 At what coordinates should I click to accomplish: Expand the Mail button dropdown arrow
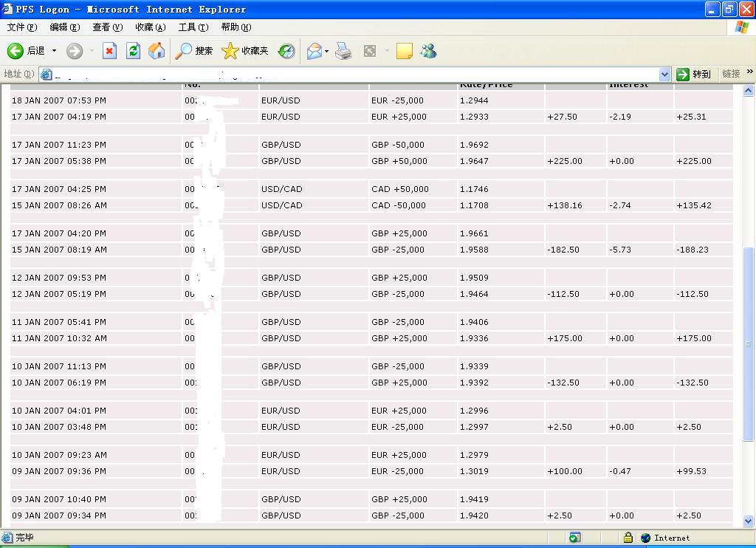327,51
